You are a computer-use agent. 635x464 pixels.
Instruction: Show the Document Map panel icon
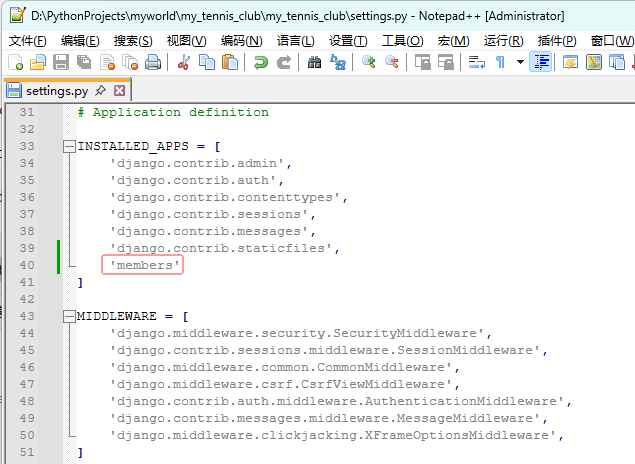pos(594,63)
